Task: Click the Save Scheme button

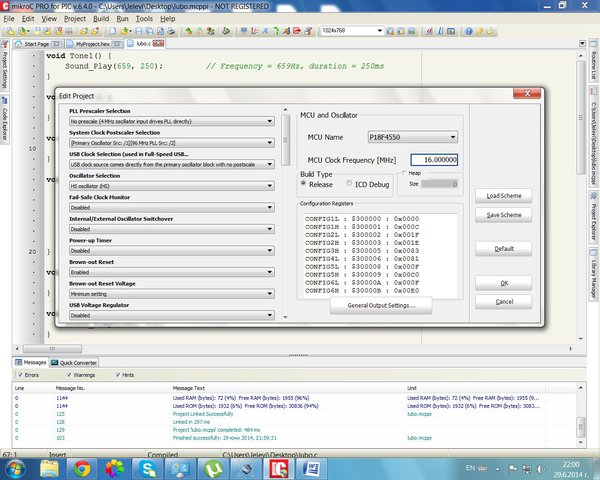Action: tap(504, 215)
